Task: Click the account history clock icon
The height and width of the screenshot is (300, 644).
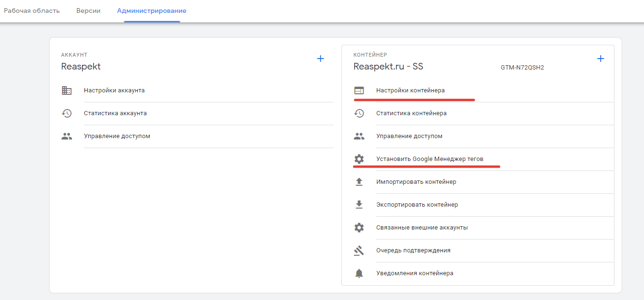Action: (67, 113)
